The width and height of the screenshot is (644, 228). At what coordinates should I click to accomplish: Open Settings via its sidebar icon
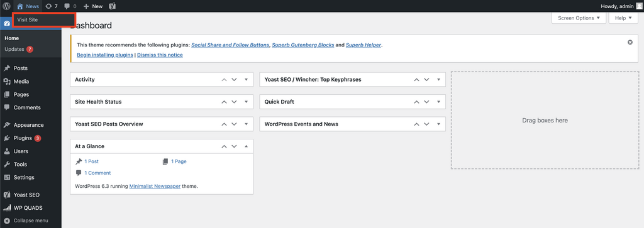[6, 178]
